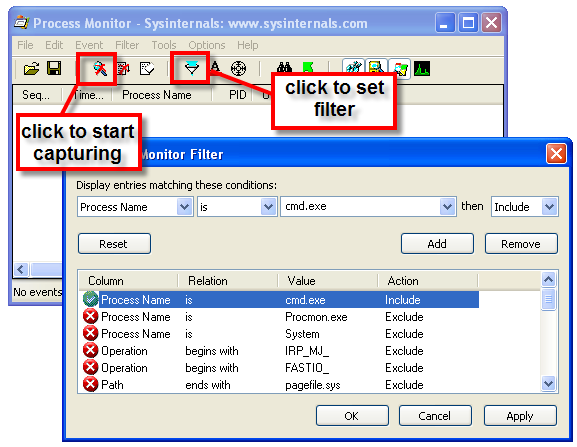This screenshot has width=577, height=447.
Task: Click the Add button
Action: point(437,244)
